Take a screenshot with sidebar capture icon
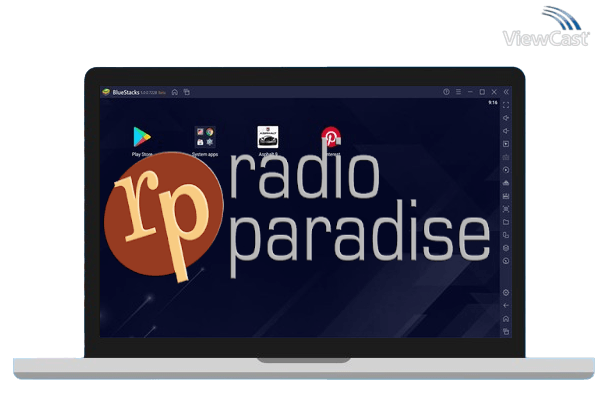602x414 pixels. [x=506, y=209]
